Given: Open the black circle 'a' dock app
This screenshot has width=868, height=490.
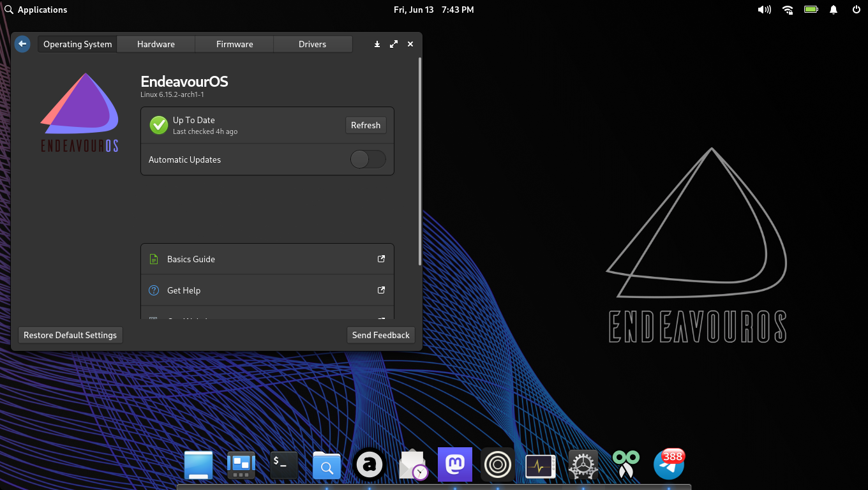Looking at the screenshot, I should coord(370,465).
